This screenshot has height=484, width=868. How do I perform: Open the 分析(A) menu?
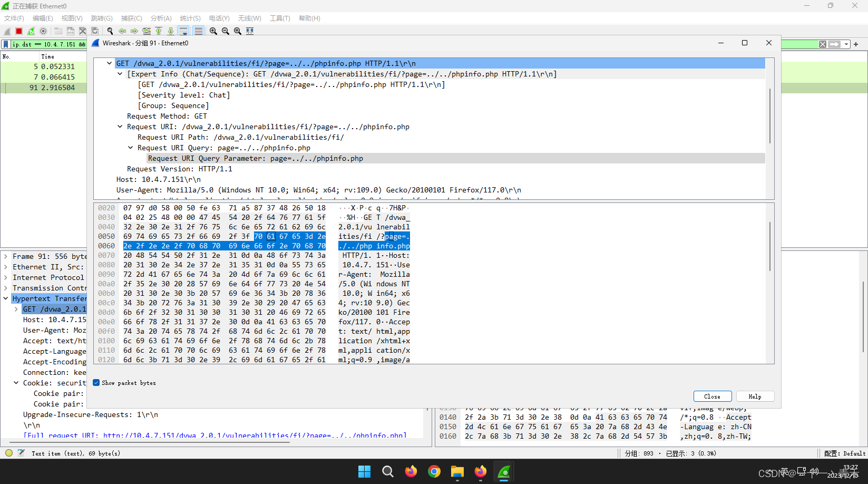click(x=161, y=18)
